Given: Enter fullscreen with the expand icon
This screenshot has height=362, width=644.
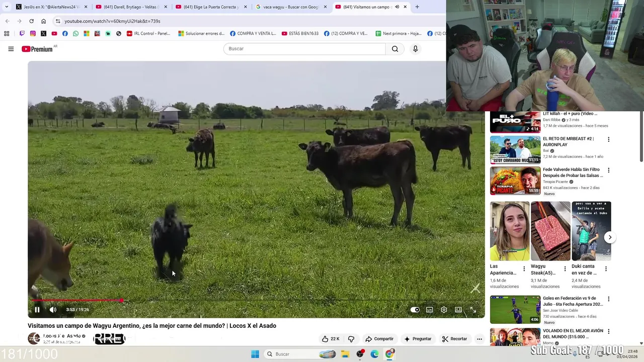Looking at the screenshot, I should (473, 310).
